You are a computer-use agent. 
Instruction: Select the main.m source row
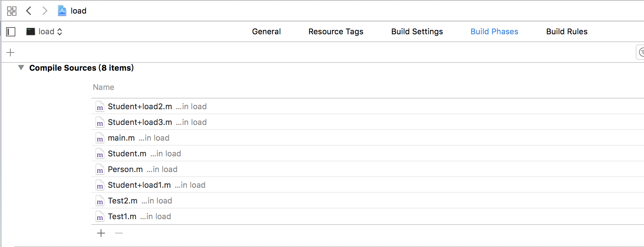(x=121, y=138)
